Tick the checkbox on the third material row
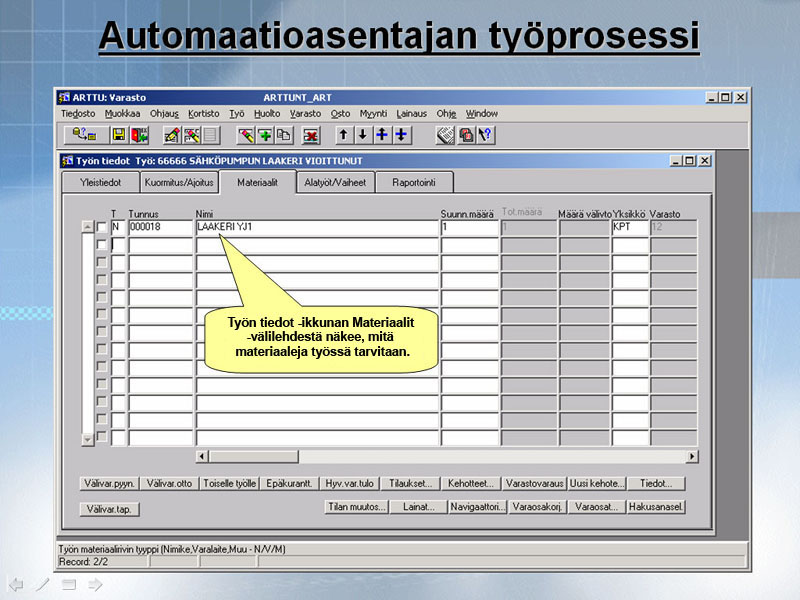Screen dimensions: 800x600 (x=101, y=262)
